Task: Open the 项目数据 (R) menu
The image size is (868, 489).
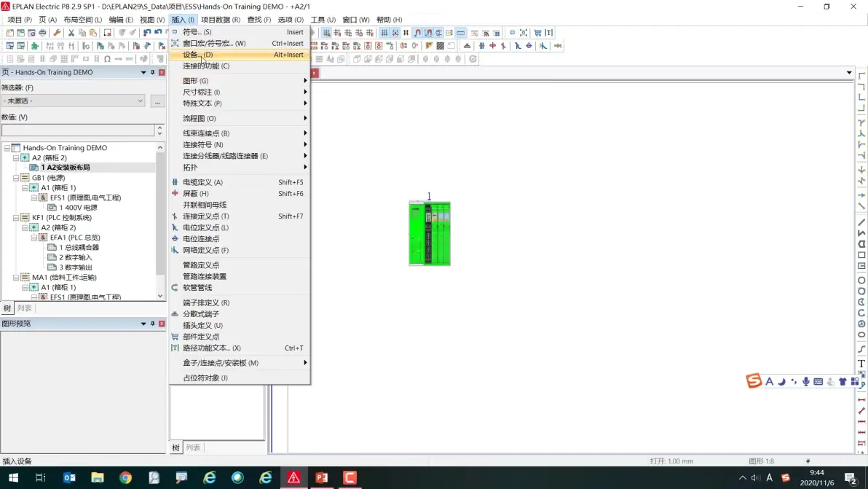Action: pos(221,20)
